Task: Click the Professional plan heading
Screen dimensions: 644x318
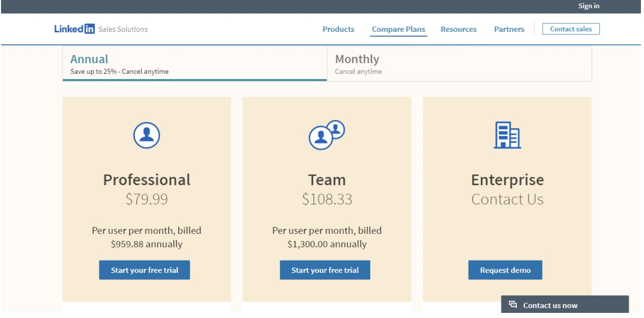Action: [x=147, y=180]
